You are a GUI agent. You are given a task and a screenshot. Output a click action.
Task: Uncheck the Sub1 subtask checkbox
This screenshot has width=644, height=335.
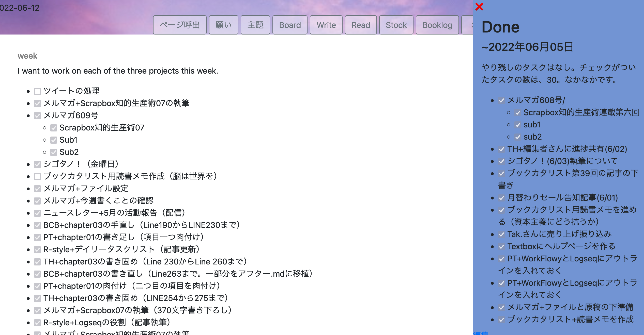(54, 140)
